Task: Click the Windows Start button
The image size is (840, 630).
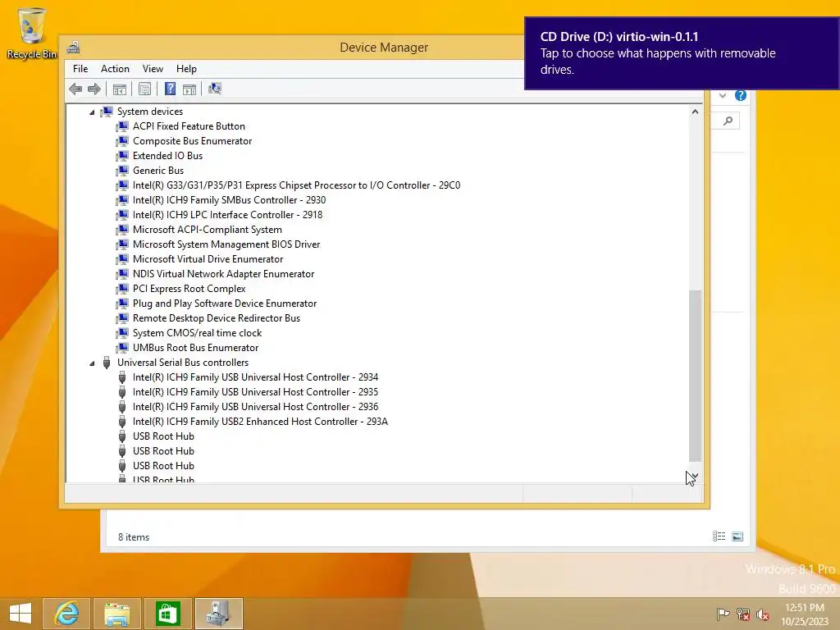Action: click(21, 614)
